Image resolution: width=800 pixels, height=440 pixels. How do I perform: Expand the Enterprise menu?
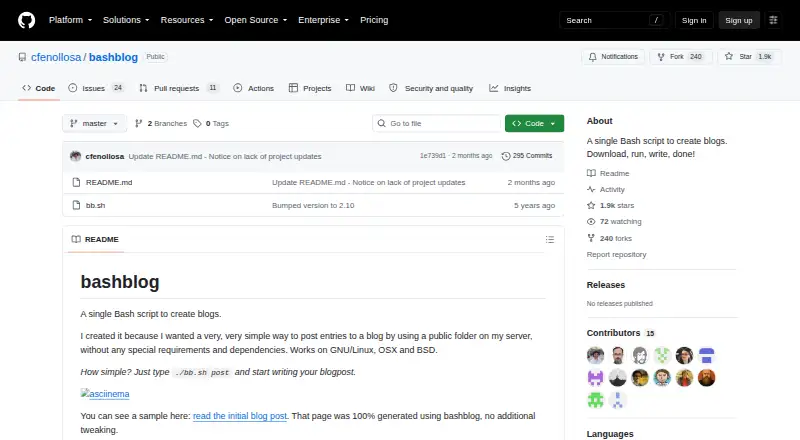coord(323,20)
